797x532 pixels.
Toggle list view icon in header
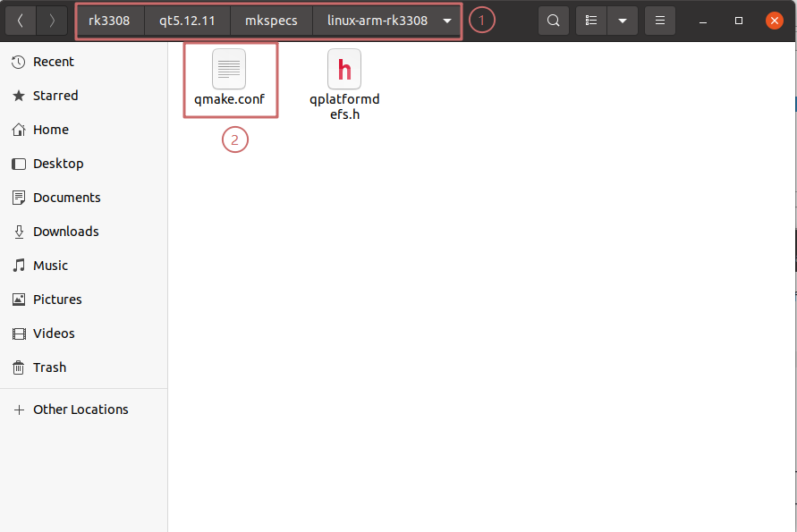591,21
